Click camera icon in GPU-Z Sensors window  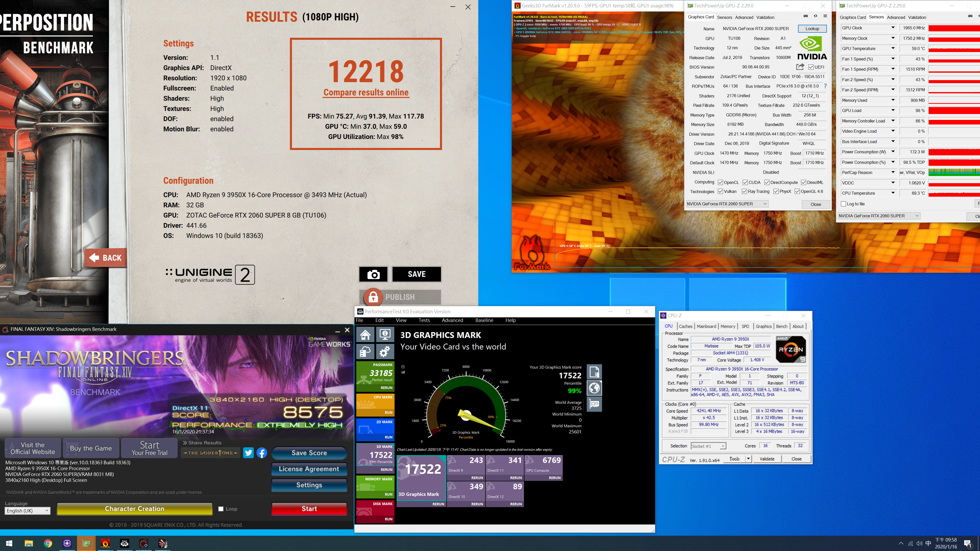970,16
